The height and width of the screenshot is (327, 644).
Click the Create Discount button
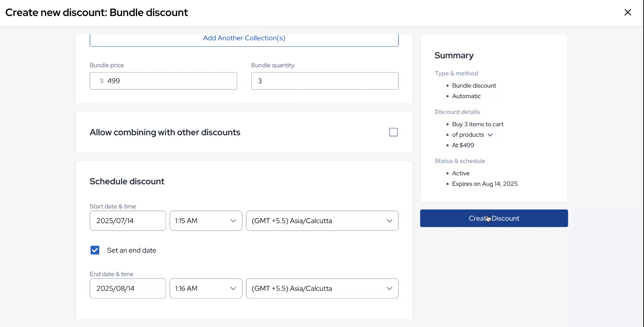coord(494,219)
